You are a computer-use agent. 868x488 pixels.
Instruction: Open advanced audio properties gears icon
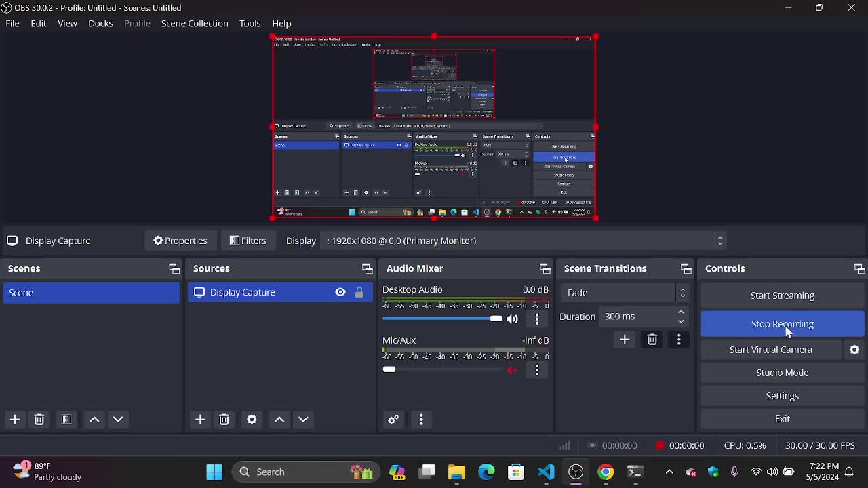(393, 420)
